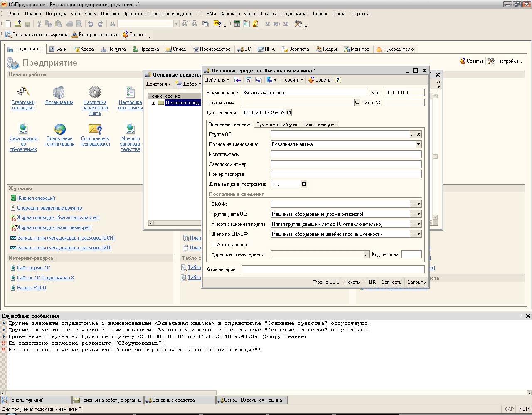Open Настройка параметров учета gear icon
Screen dimensions: 532x415
pos(95,92)
